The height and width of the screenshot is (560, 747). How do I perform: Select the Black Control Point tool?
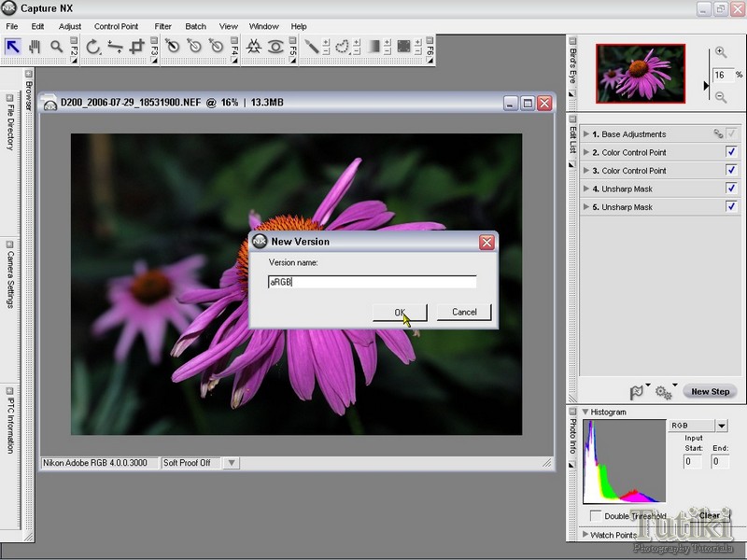[172, 46]
